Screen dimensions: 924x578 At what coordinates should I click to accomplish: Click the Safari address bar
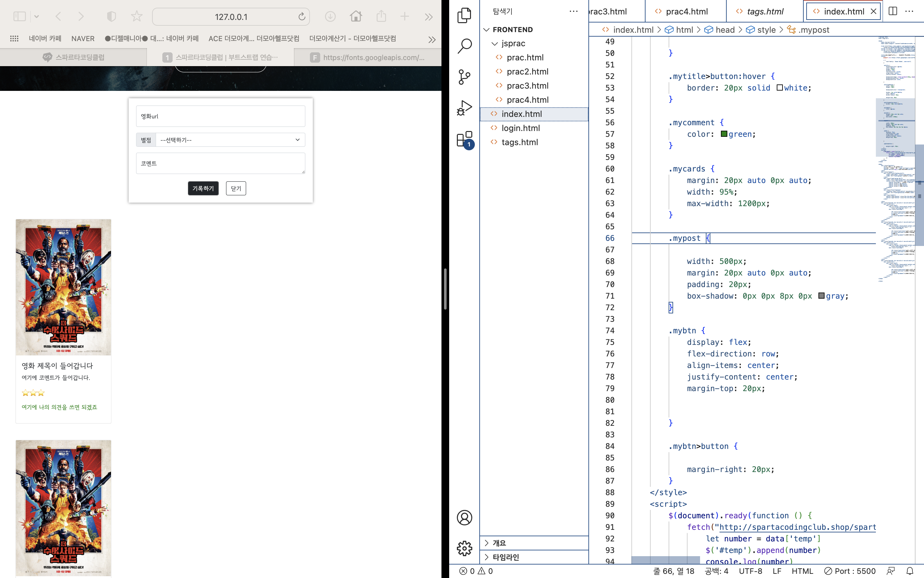click(x=231, y=16)
